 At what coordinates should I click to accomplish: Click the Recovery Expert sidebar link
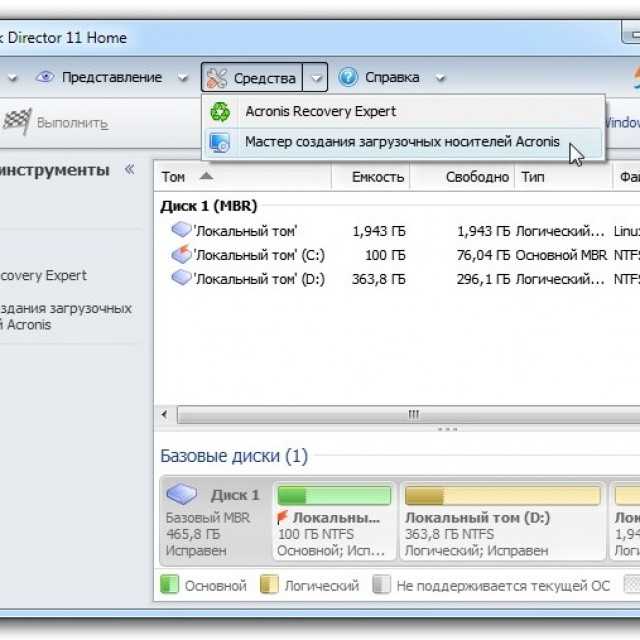(x=43, y=276)
